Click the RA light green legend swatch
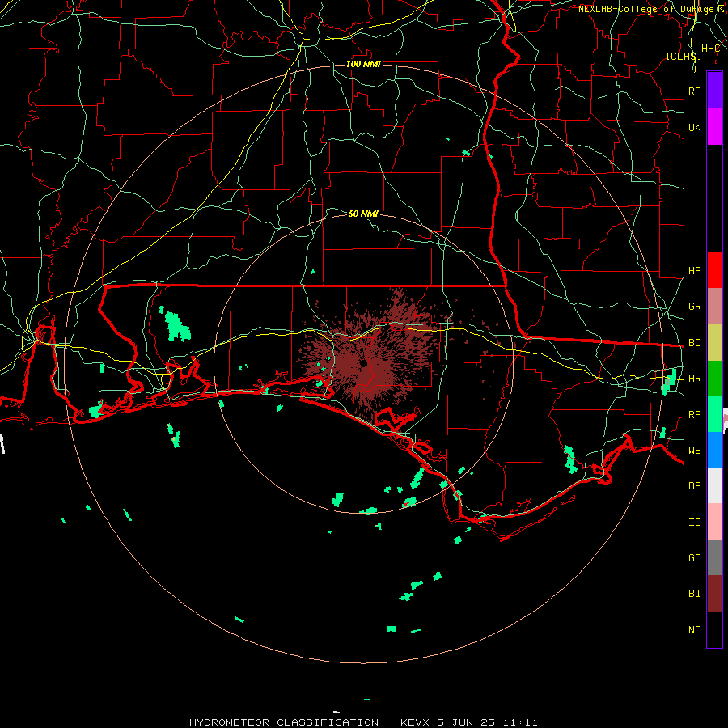 714,414
